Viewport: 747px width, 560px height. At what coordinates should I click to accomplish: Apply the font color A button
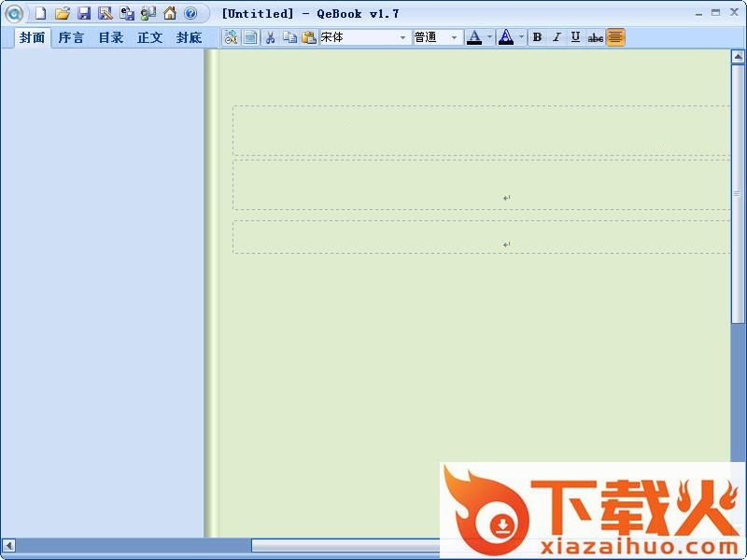(x=474, y=37)
